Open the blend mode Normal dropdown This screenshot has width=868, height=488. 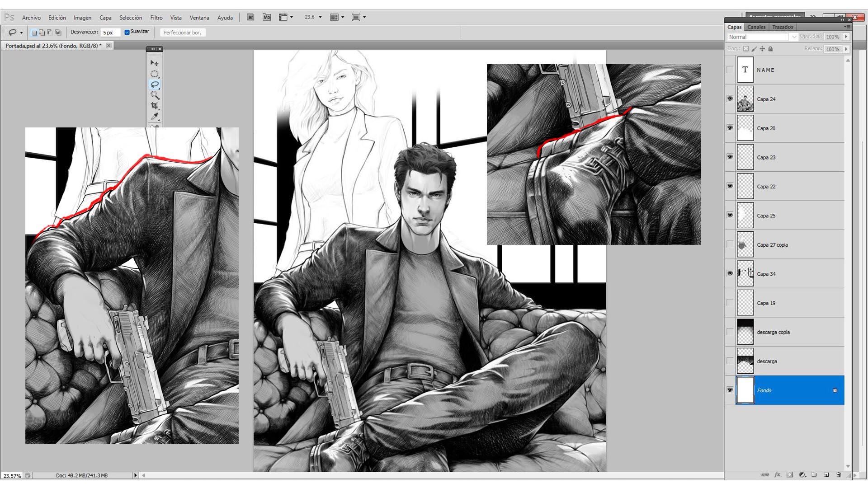point(762,37)
